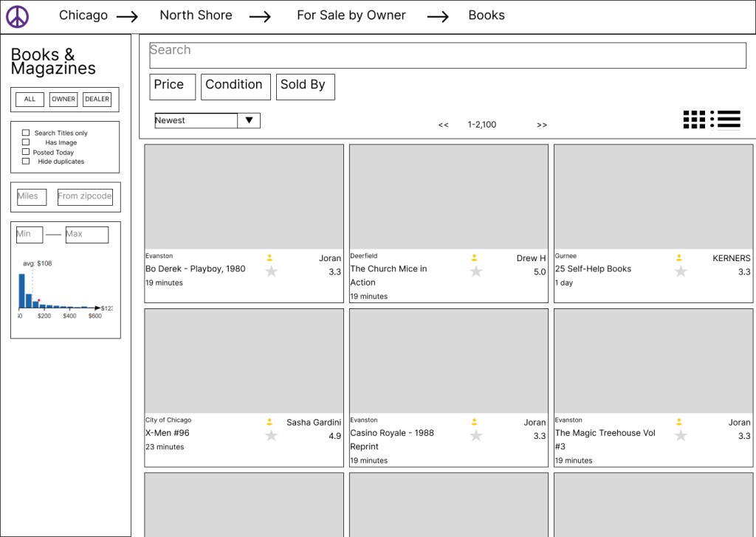This screenshot has width=756, height=537.
Task: Go to For Sale by Owner breadcrumb
Action: click(x=351, y=15)
